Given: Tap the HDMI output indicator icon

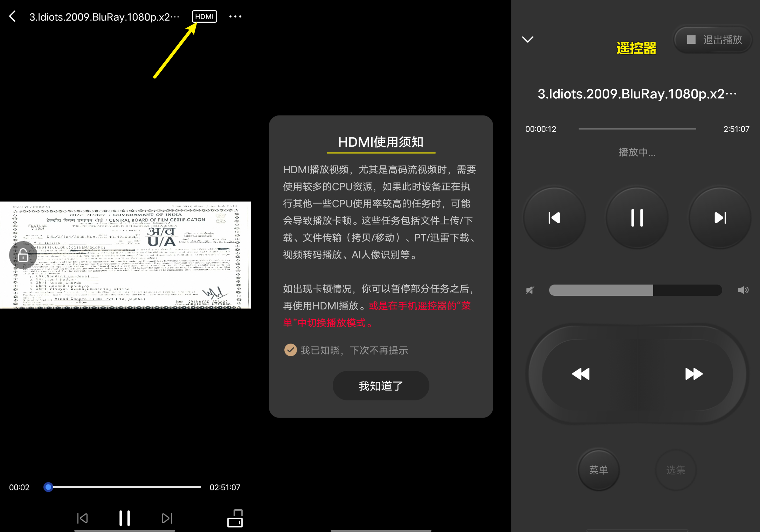Looking at the screenshot, I should click(x=205, y=16).
